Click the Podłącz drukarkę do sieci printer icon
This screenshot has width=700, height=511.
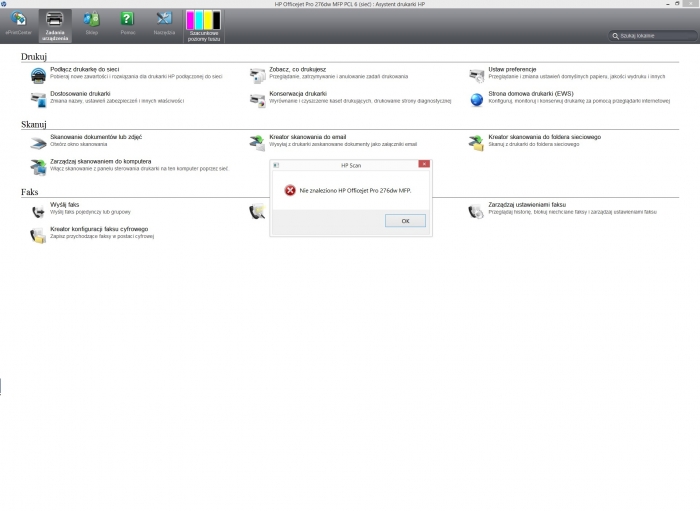38,75
